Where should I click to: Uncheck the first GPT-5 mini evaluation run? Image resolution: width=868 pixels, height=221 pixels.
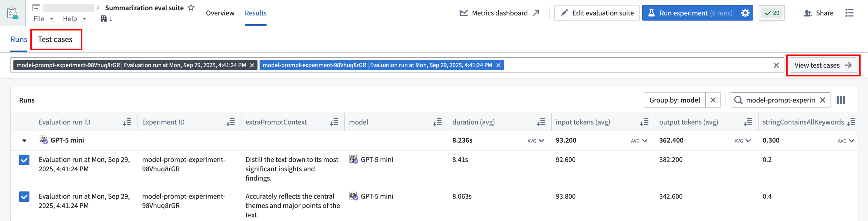[x=24, y=160]
